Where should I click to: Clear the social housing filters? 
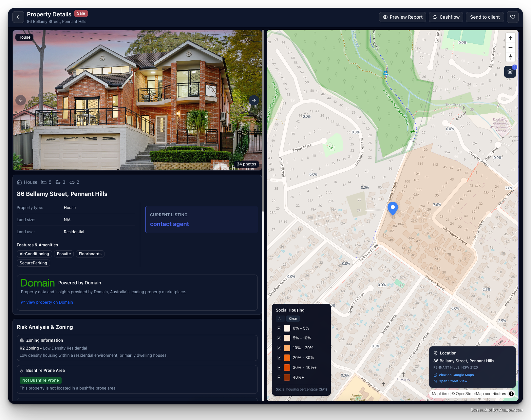pos(293,318)
